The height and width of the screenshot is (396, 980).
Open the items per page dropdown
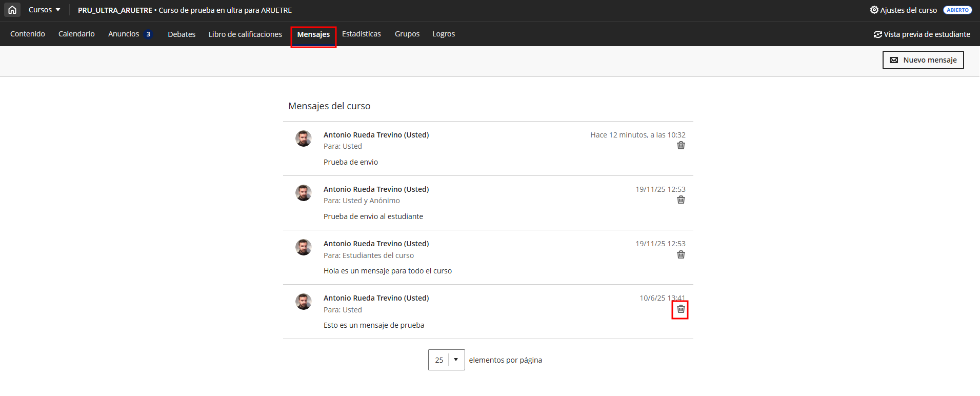pyautogui.click(x=446, y=360)
